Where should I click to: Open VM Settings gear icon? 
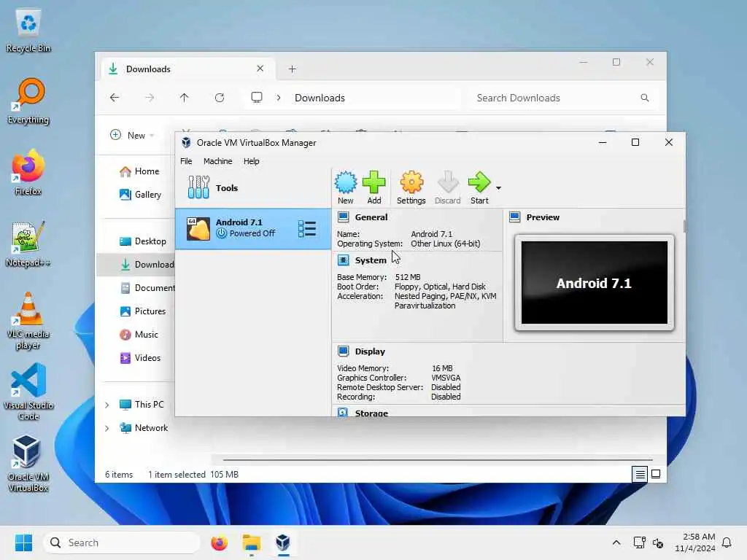411,187
